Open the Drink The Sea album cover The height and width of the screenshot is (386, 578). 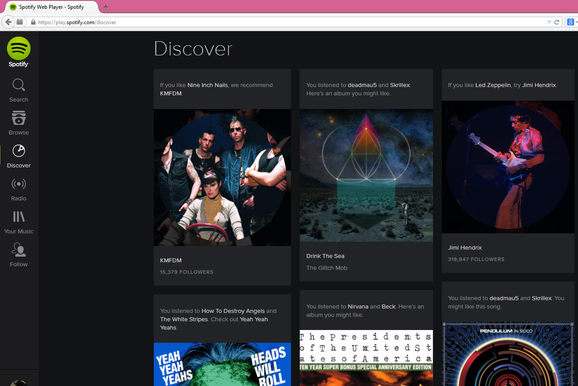366,175
